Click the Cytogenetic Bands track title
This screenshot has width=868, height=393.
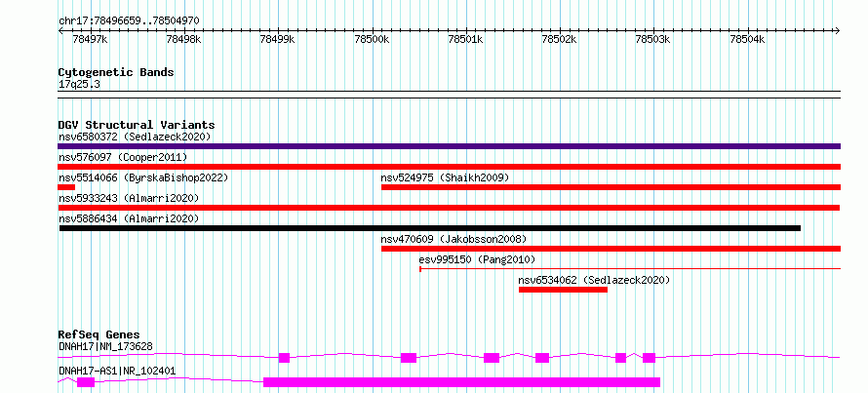tap(116, 72)
